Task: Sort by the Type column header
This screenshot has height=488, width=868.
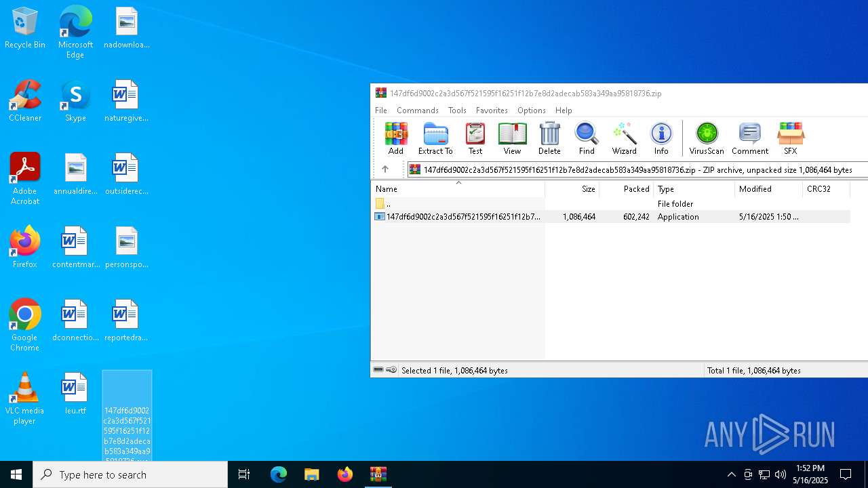Action: pyautogui.click(x=694, y=189)
